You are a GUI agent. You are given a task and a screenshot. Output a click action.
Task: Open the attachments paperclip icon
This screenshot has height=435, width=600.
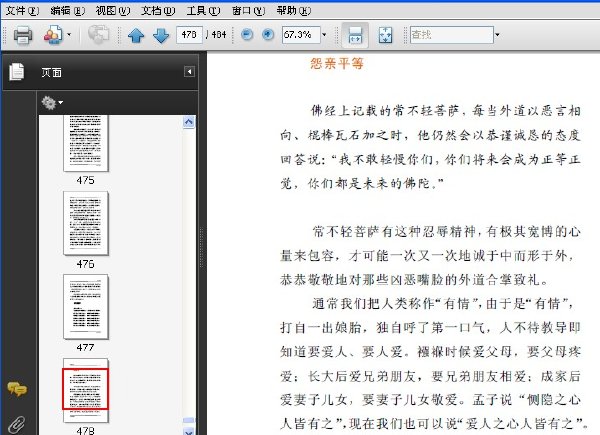[17, 425]
